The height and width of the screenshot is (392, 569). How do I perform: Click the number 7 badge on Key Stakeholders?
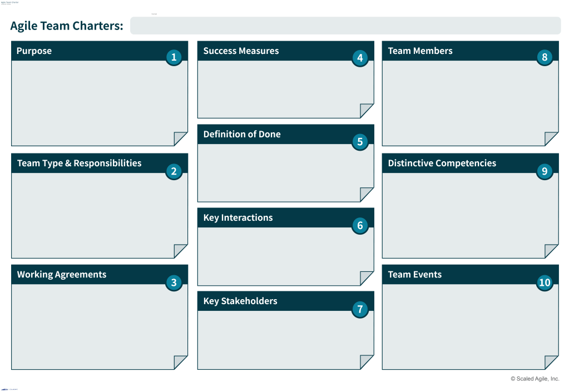point(360,309)
